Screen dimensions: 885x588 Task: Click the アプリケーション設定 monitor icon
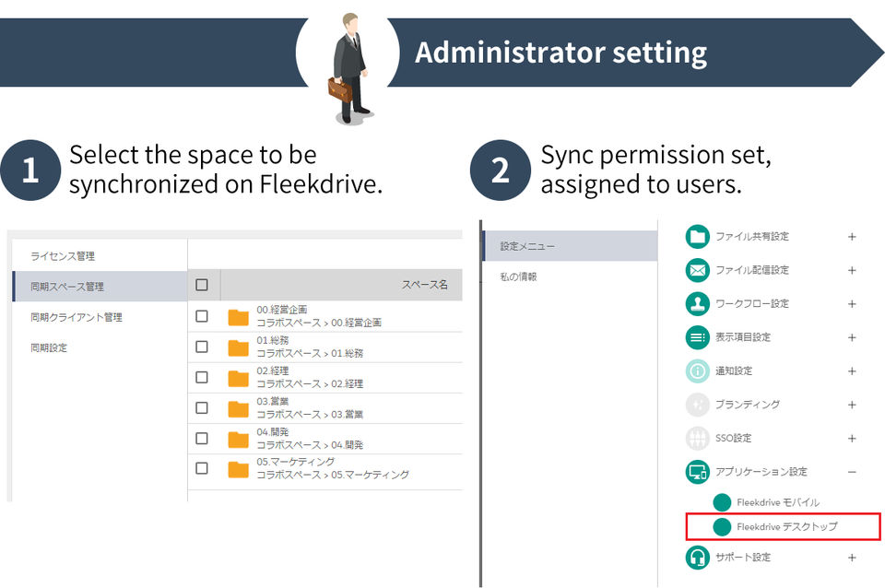[x=698, y=472]
